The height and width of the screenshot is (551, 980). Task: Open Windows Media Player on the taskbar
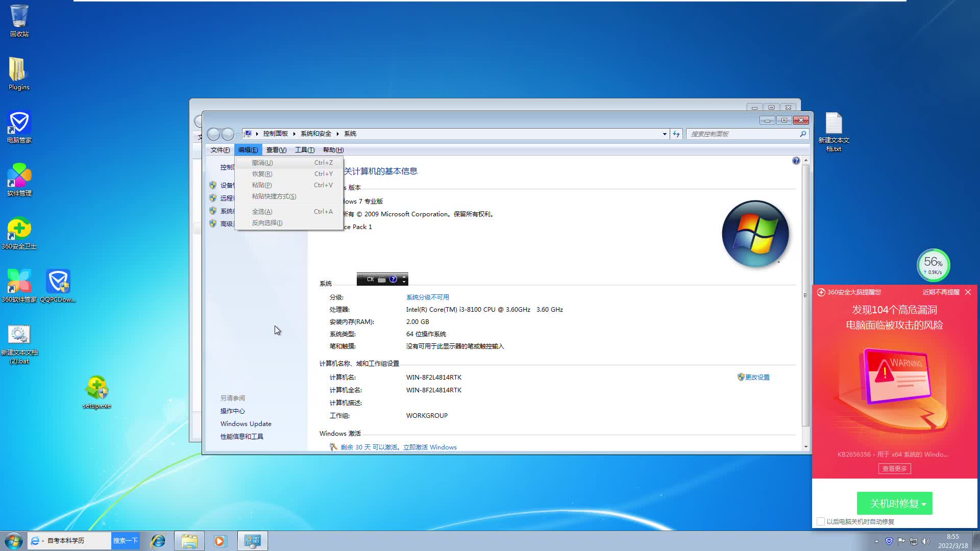coord(220,541)
